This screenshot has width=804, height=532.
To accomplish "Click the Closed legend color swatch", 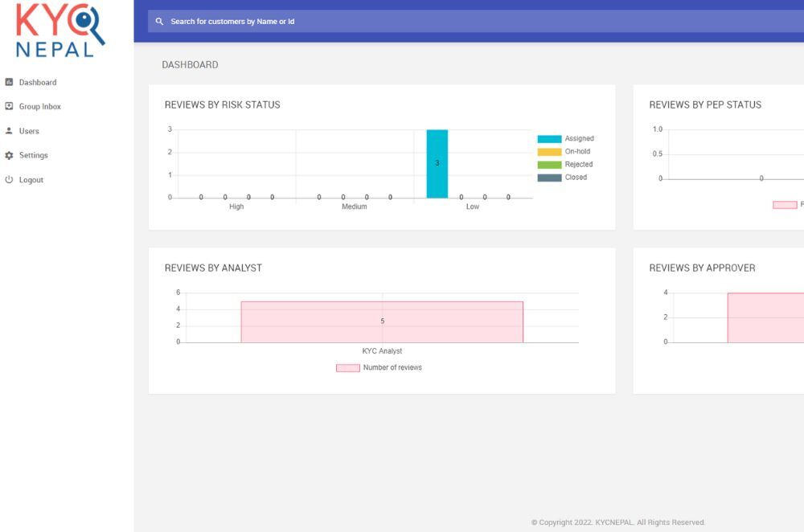I will tap(549, 178).
